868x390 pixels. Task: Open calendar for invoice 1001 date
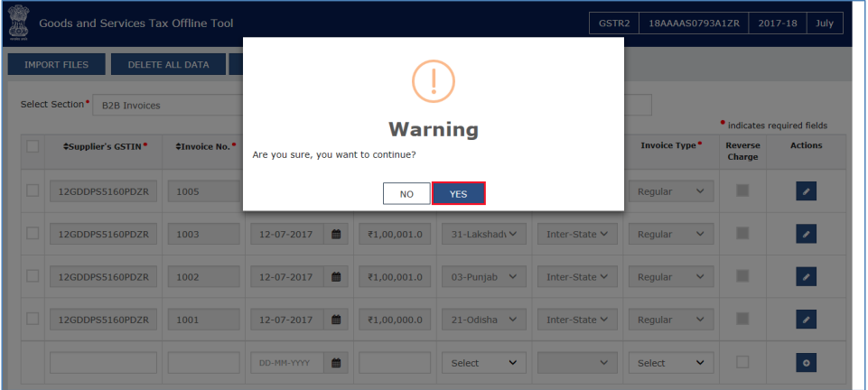[x=336, y=320]
